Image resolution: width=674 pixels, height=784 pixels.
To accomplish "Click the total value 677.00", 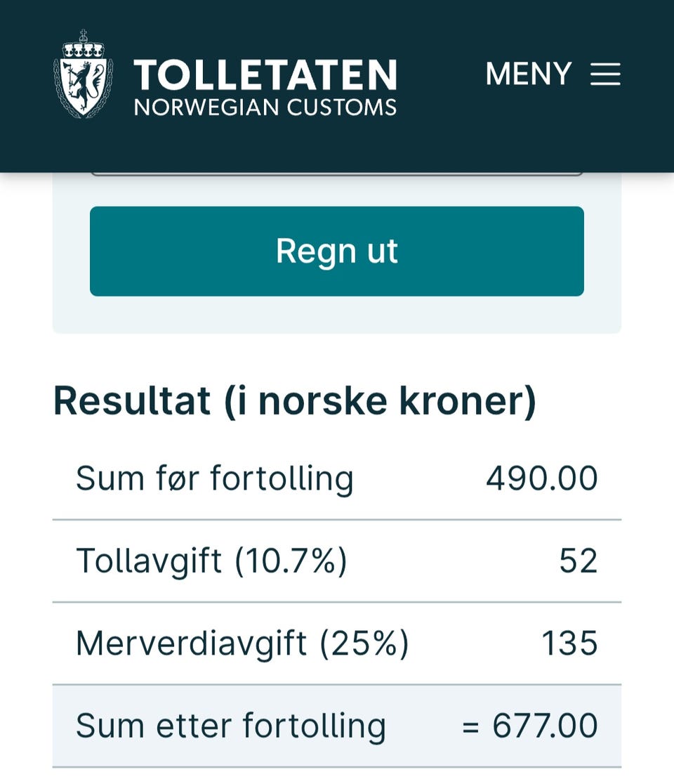I will pyautogui.click(x=545, y=726).
